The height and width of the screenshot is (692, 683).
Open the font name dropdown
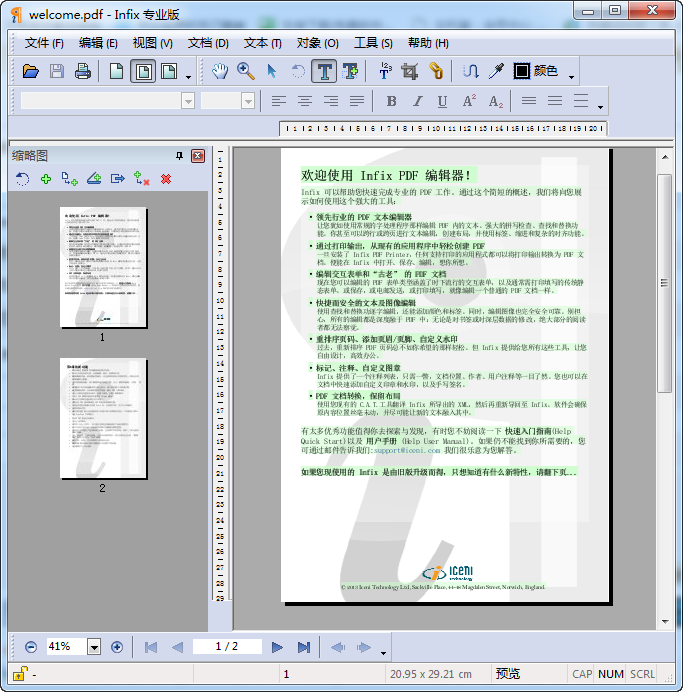(188, 101)
